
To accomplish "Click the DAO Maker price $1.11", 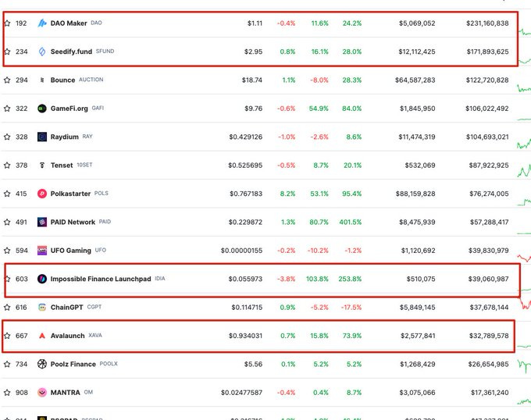I will point(255,23).
